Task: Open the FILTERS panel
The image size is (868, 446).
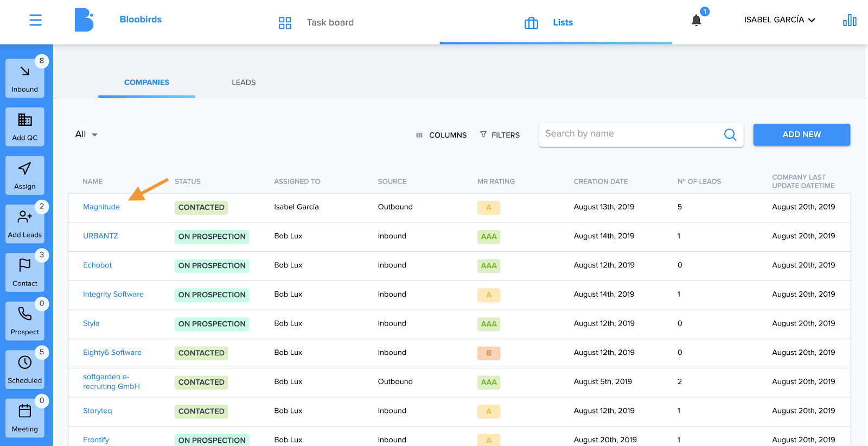Action: click(500, 135)
